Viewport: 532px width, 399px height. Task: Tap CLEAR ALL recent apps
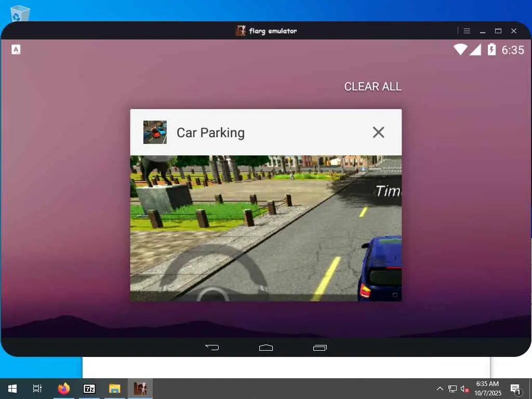(x=373, y=87)
